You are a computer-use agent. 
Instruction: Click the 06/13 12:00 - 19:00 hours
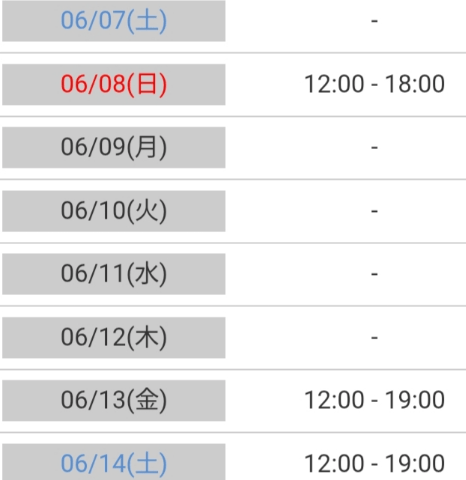(374, 400)
